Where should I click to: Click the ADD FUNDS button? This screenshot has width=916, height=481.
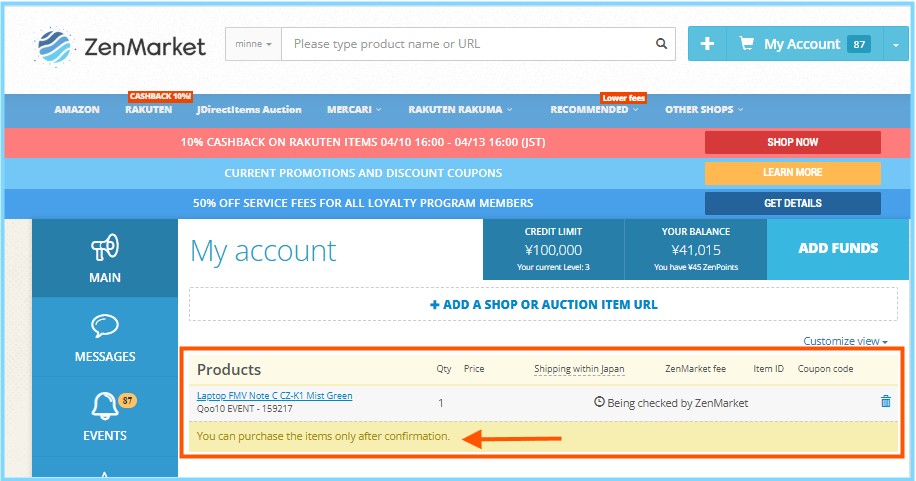(x=838, y=248)
